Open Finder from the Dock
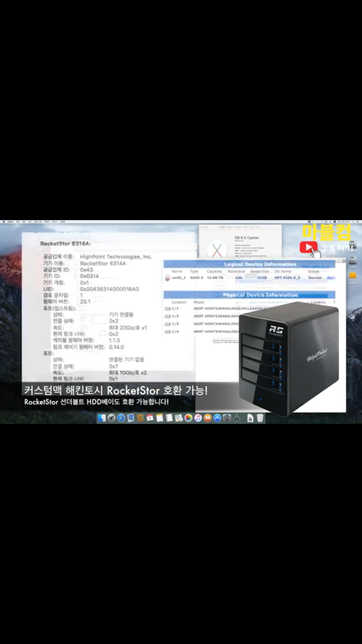Image resolution: width=362 pixels, height=644 pixels. pyautogui.click(x=102, y=418)
